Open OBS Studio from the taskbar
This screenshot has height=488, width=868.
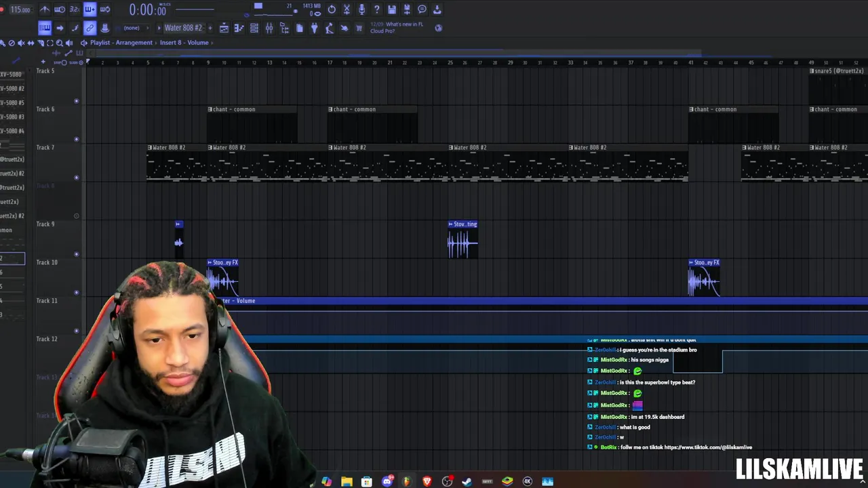[x=447, y=481]
